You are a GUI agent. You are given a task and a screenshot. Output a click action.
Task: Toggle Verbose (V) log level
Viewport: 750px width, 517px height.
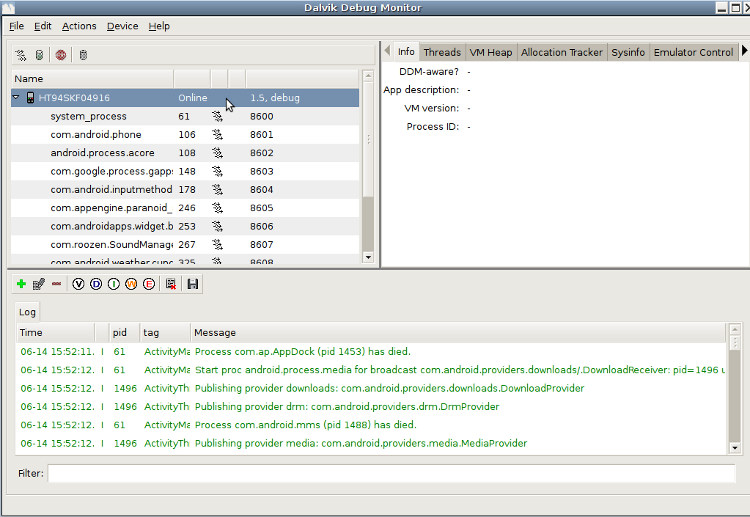[79, 284]
